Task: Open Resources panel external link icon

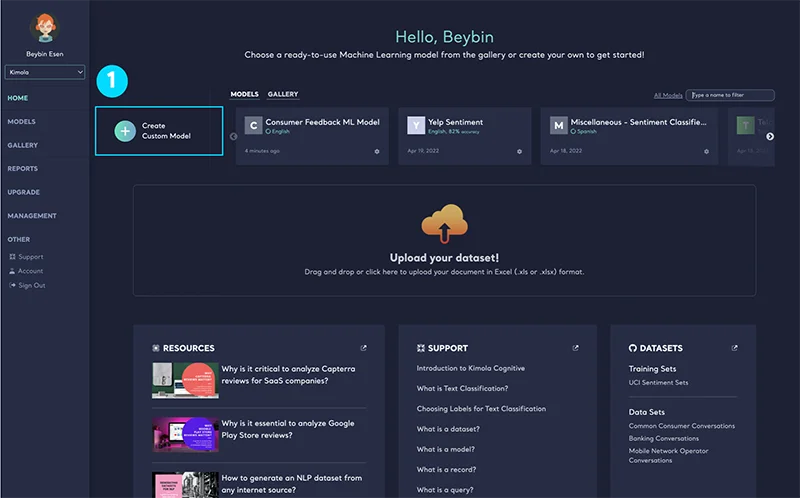Action: coord(364,348)
